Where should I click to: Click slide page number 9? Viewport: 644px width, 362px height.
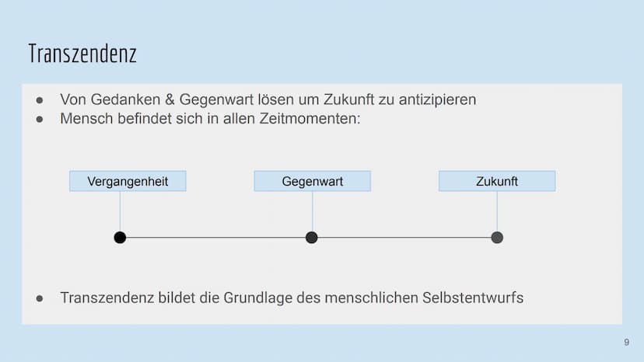626,342
